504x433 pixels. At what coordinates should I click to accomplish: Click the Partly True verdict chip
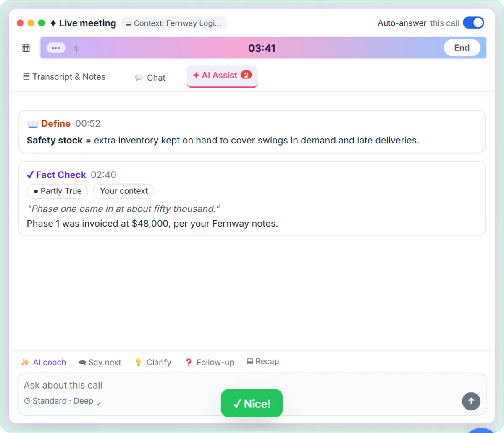coord(58,191)
